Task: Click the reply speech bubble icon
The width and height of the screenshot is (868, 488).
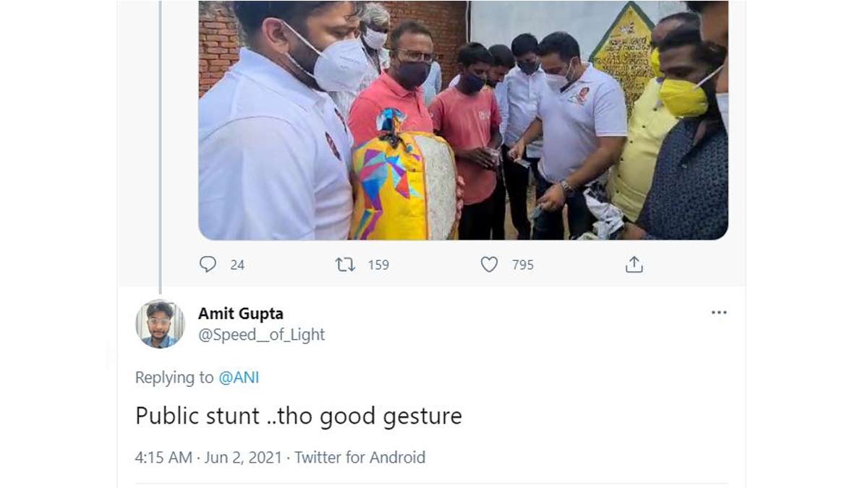Action: coord(208,265)
